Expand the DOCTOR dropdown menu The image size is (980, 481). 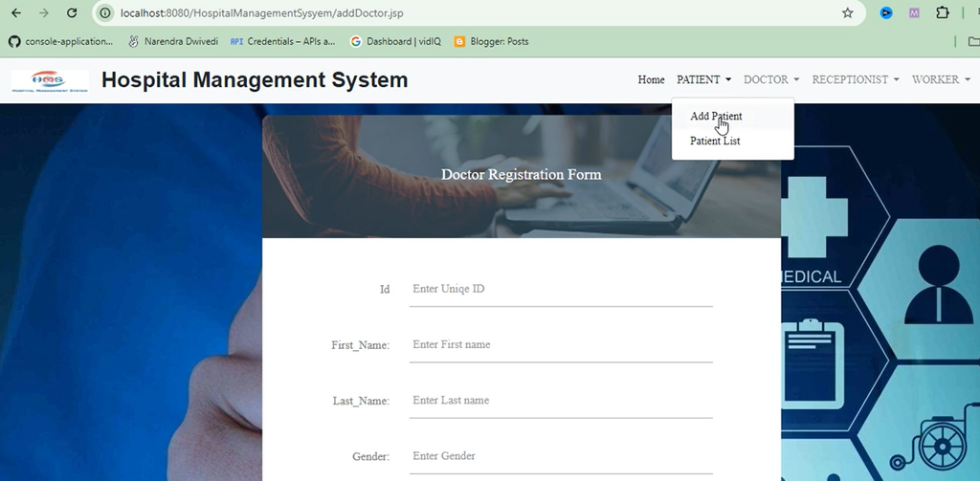(771, 79)
